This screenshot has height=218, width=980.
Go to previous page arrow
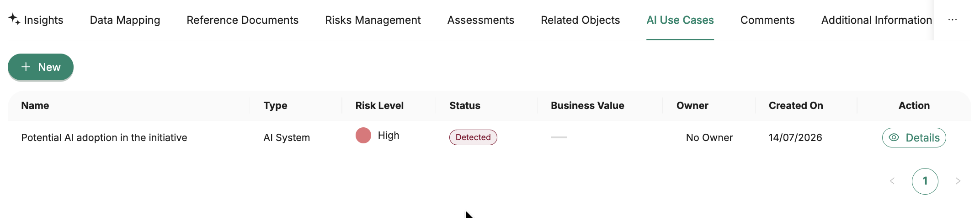tap(892, 181)
